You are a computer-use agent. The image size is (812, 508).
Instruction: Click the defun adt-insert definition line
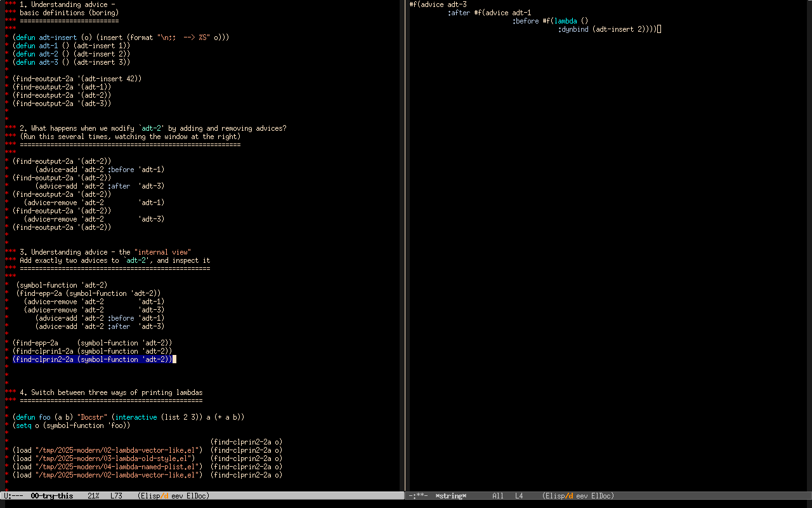(121, 37)
